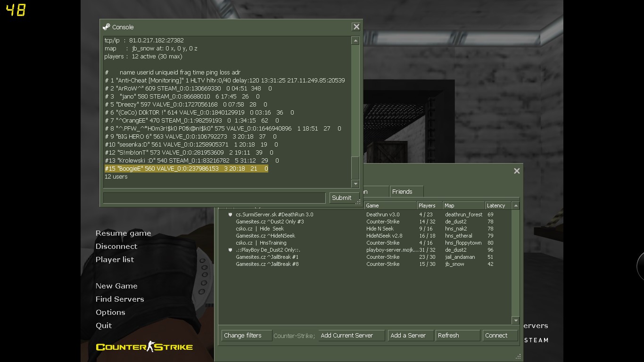Viewport: 644px width, 362px height.
Task: Click the tcp/ip 81.0.217.182:27382 console line
Action: click(x=144, y=41)
